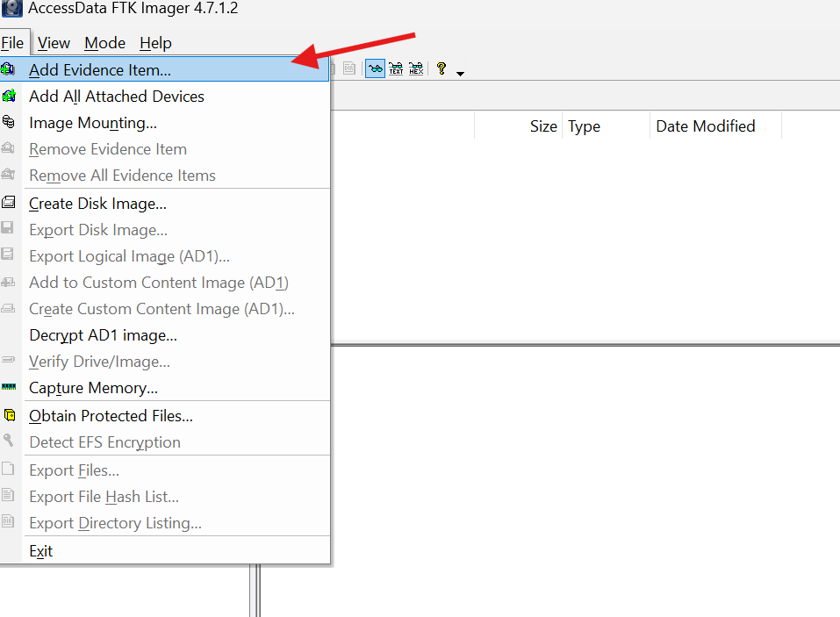Click the Add All Attached Devices icon

pos(9,97)
